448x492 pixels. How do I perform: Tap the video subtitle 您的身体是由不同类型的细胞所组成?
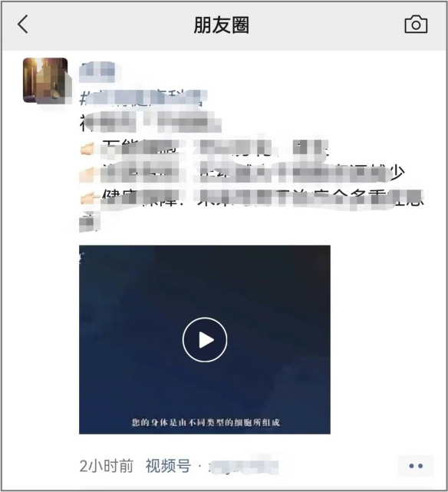point(206,422)
